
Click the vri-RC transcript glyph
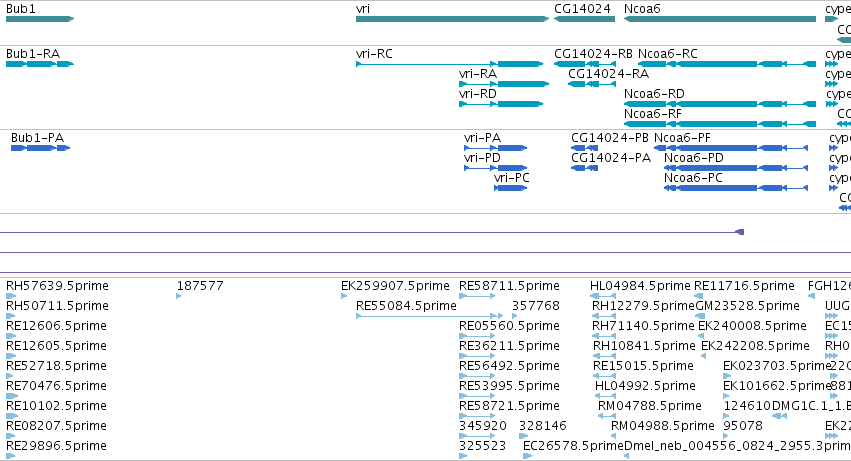click(449, 64)
